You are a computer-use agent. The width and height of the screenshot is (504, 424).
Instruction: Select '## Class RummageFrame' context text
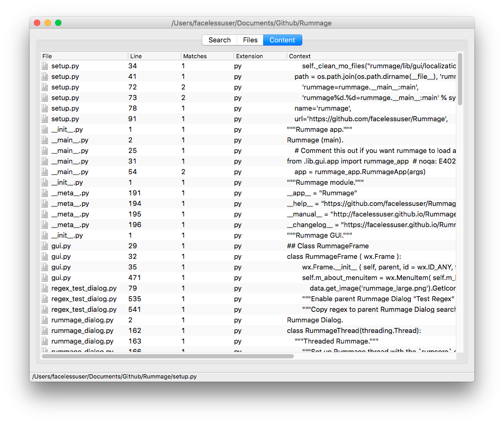tap(328, 246)
